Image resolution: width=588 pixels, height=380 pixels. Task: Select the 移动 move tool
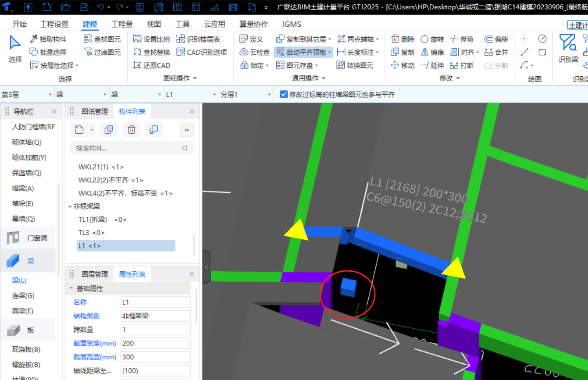point(403,65)
